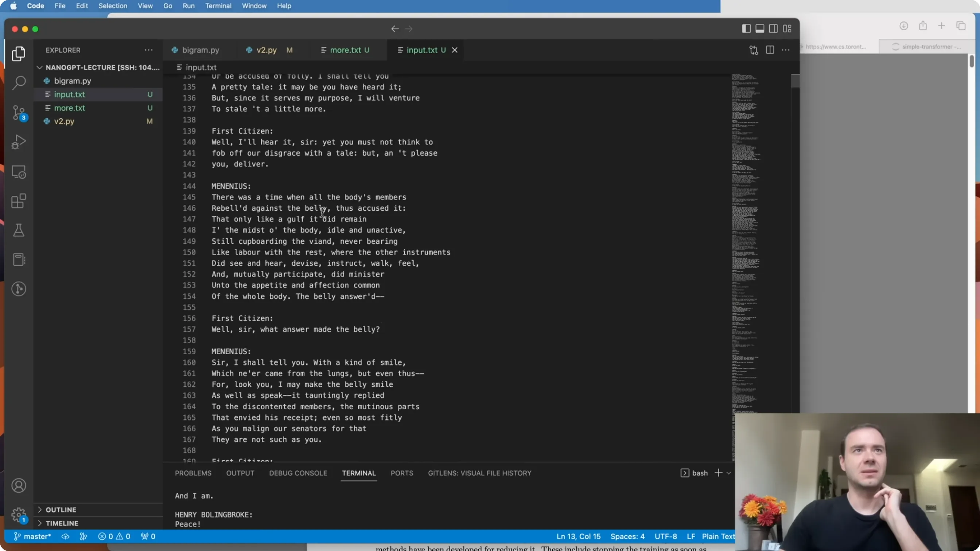Change Plain Text language mode

(x=718, y=536)
